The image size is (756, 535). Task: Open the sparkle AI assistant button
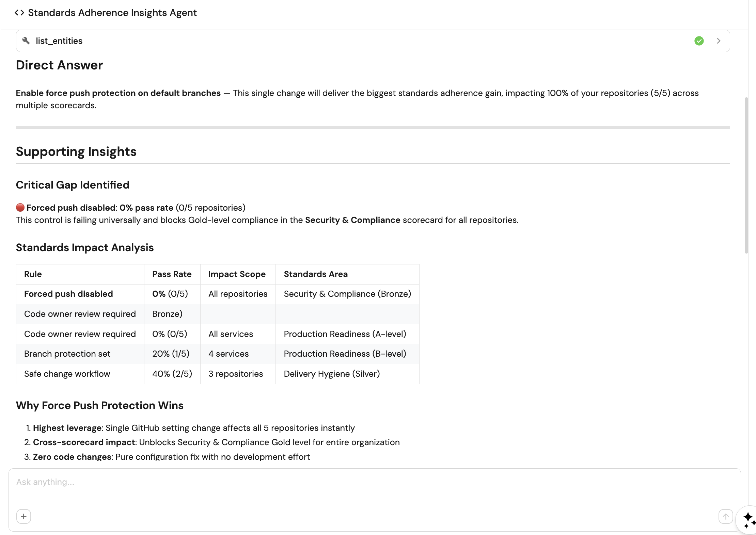pos(748,520)
